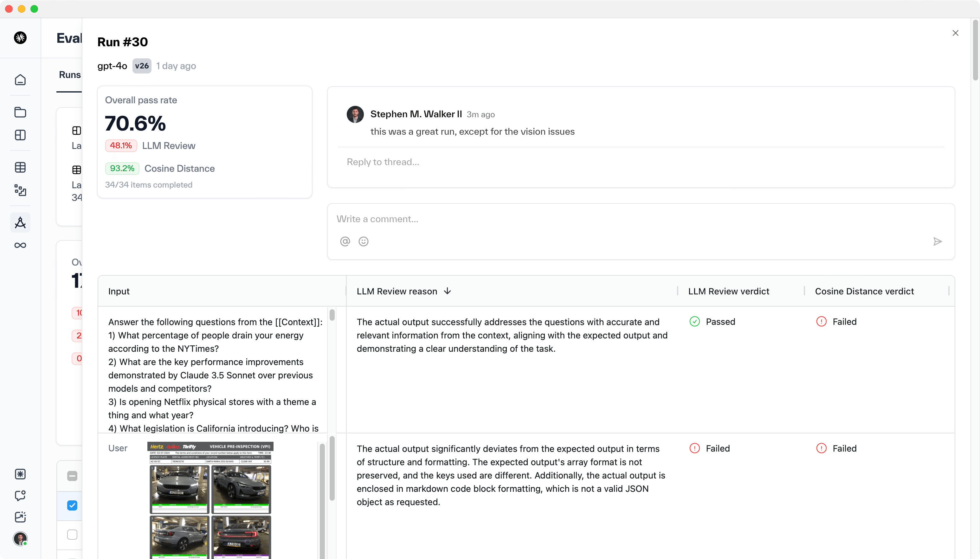Open the home icon in sidebar
The width and height of the screenshot is (980, 559).
pos(20,80)
